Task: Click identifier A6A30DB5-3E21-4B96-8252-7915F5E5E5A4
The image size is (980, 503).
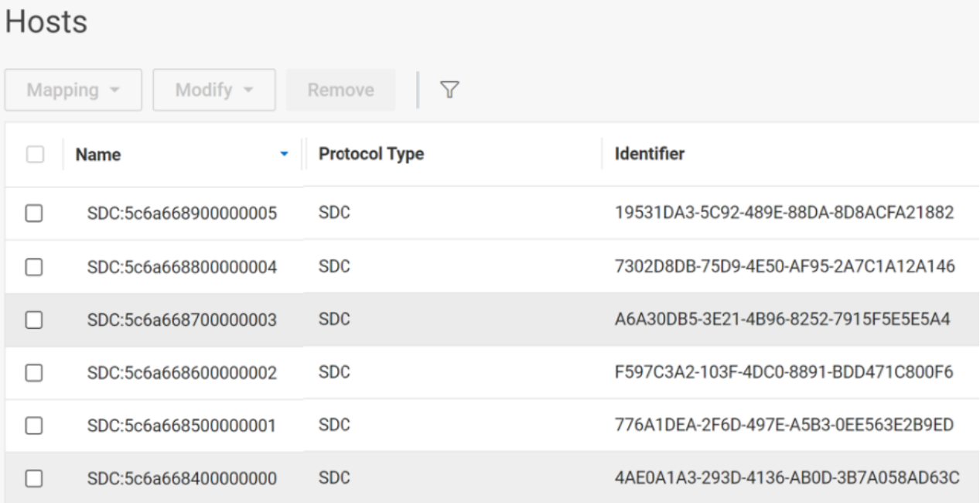Action: coord(782,319)
